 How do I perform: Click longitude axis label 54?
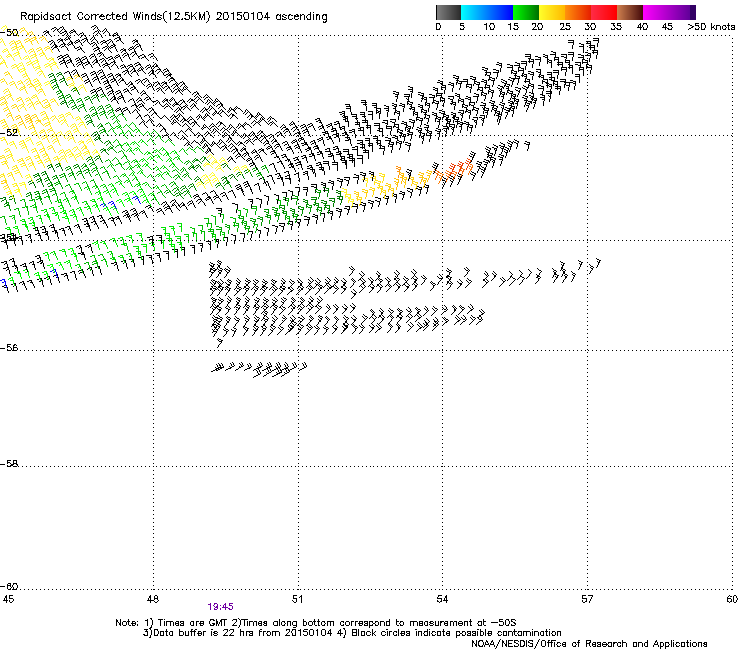[x=442, y=599]
